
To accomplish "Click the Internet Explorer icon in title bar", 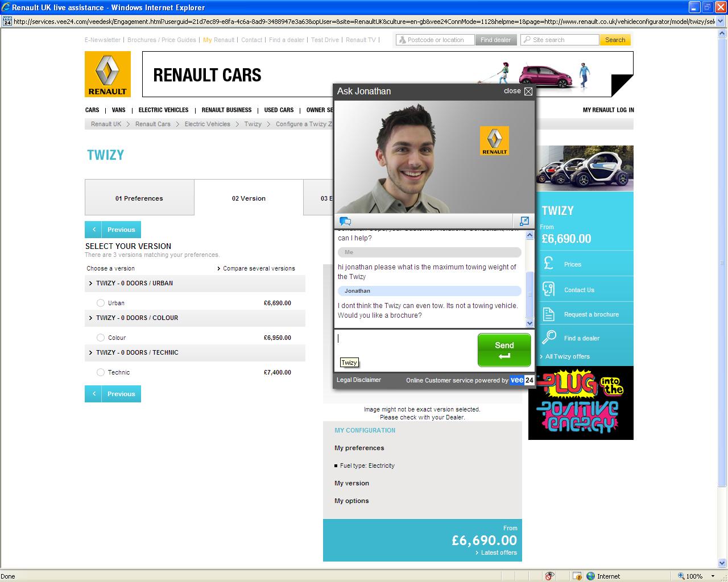I will 6,7.
